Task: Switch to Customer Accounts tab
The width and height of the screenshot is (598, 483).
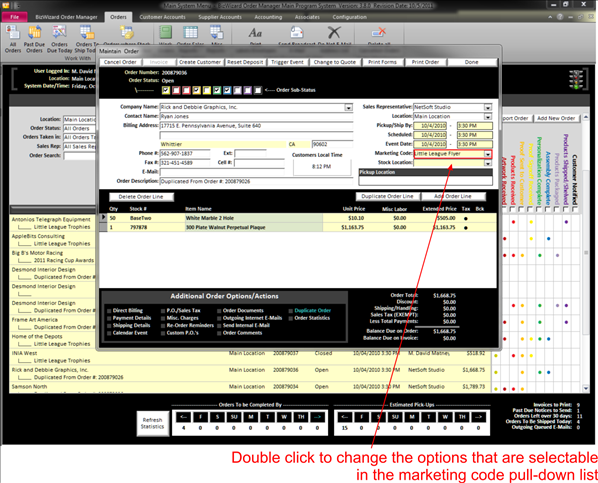Action: (x=162, y=17)
